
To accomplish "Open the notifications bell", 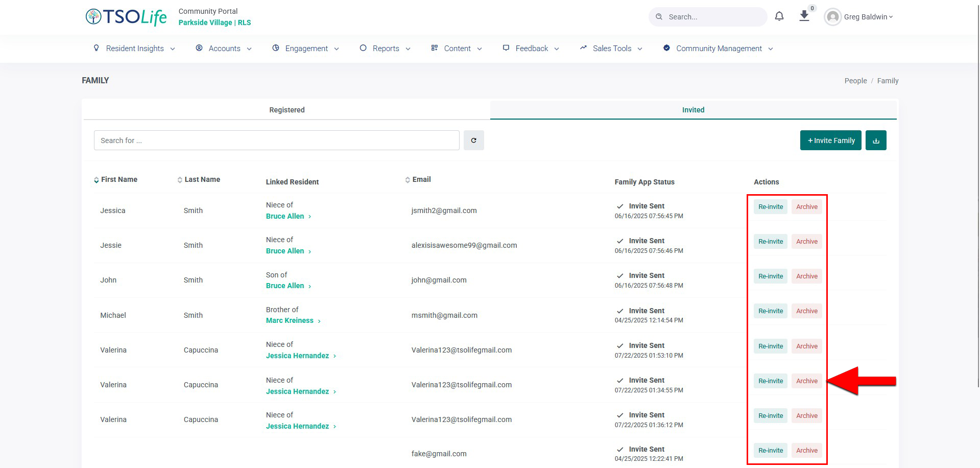I will (x=779, y=16).
